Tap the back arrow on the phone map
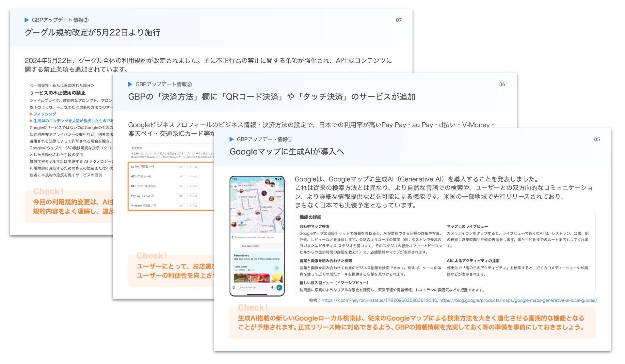Screen dimensions: 625x364 pyautogui.click(x=236, y=187)
